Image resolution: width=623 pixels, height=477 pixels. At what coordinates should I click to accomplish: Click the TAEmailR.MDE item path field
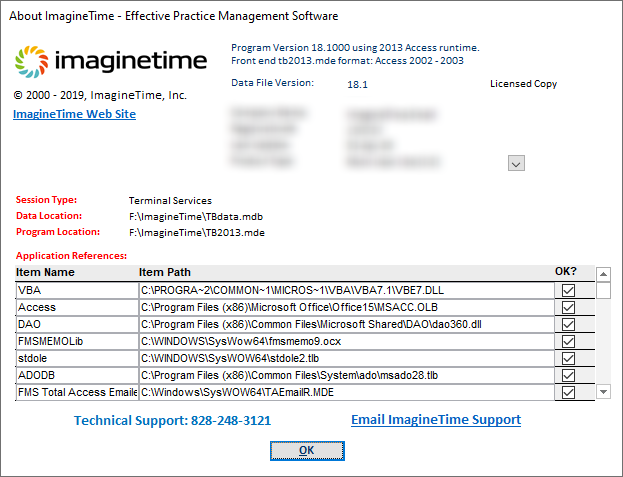347,392
